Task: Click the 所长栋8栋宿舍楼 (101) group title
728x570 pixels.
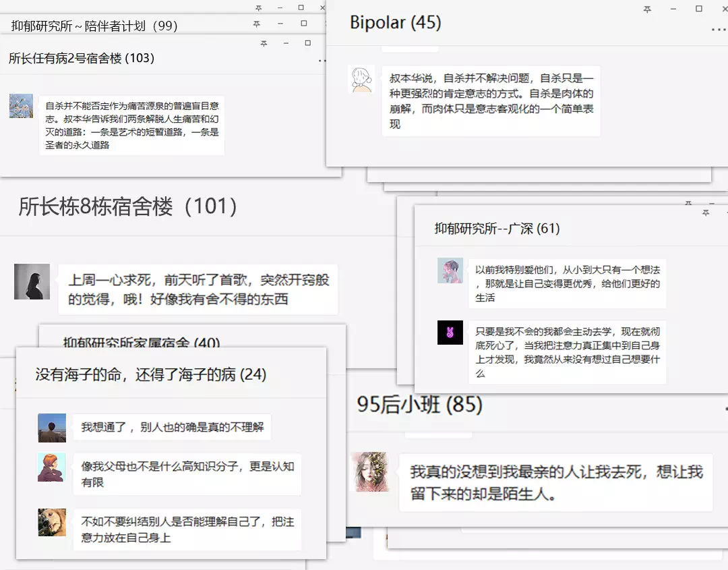Action: [127, 206]
